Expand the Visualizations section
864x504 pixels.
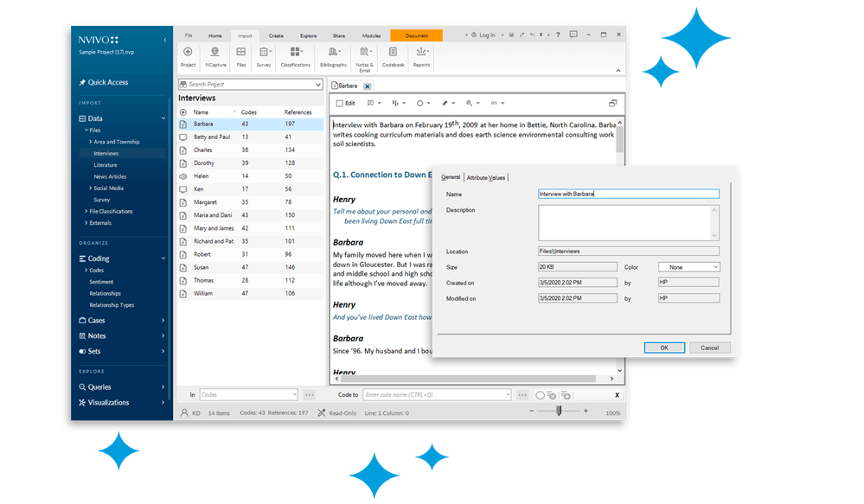click(x=163, y=402)
